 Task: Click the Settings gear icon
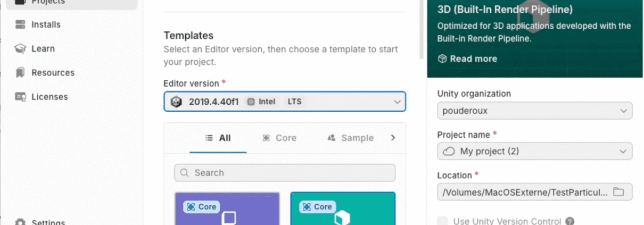coord(21,222)
